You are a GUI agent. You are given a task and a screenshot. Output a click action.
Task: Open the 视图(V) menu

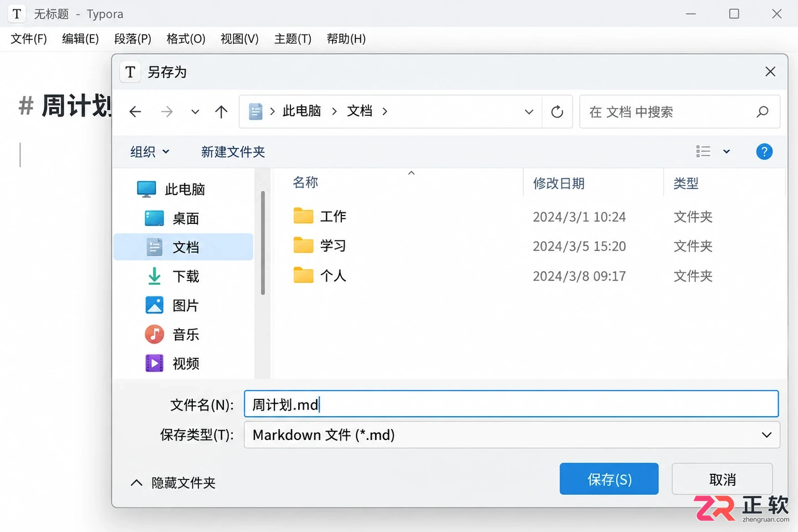click(x=239, y=39)
